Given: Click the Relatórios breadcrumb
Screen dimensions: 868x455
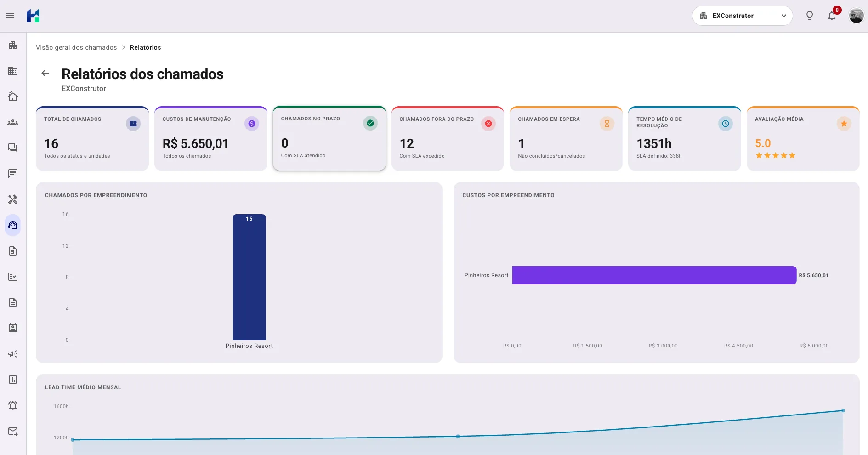Looking at the screenshot, I should tap(145, 47).
